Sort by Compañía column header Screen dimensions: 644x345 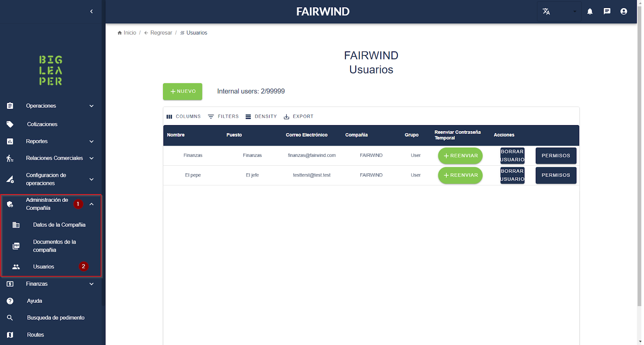pos(357,135)
